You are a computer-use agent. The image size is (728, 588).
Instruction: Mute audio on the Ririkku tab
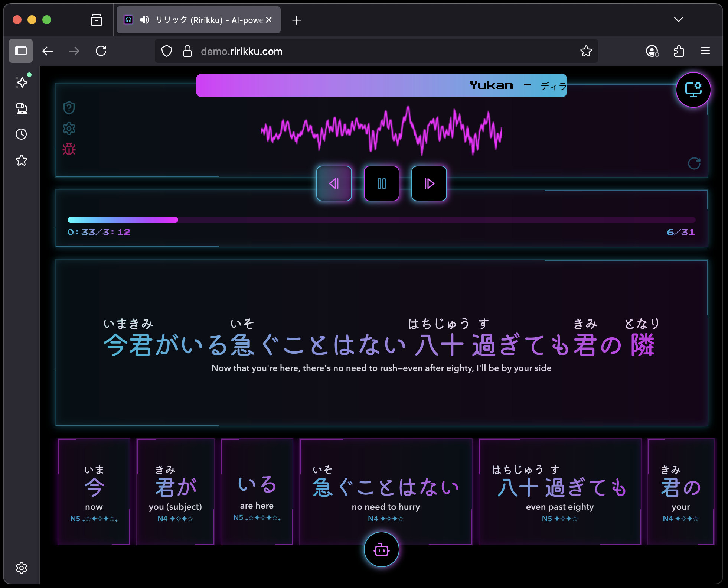[145, 20]
